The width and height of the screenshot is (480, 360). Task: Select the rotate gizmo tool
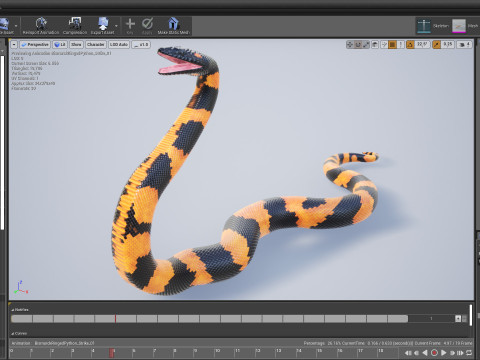coord(358,44)
